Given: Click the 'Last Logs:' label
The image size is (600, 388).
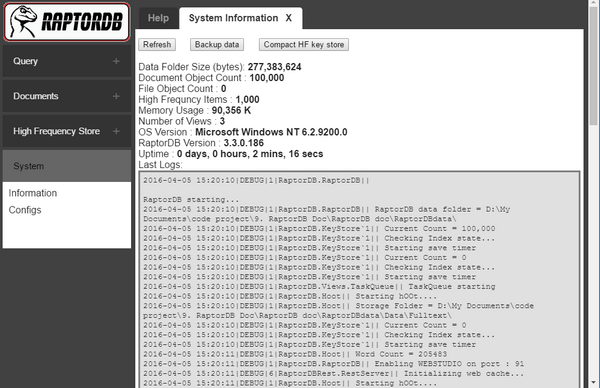Looking at the screenshot, I should coord(160,165).
